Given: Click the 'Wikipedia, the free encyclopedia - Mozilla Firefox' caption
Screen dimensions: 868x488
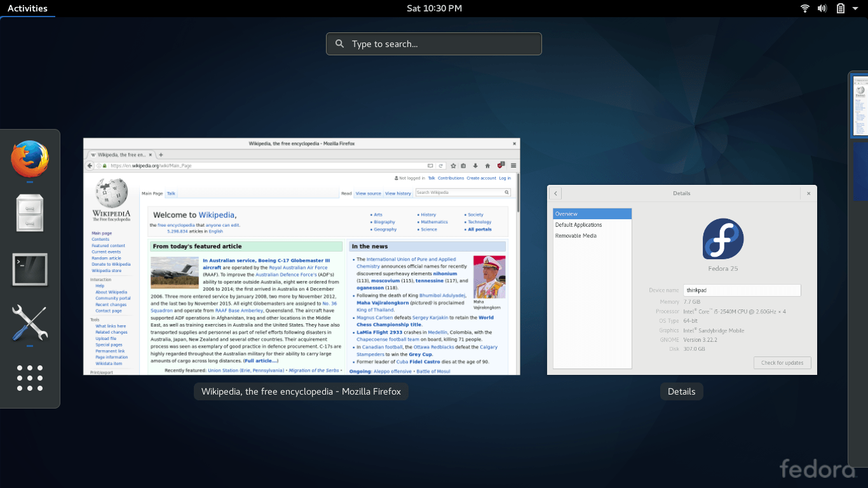Looking at the screenshot, I should pyautogui.click(x=301, y=391).
